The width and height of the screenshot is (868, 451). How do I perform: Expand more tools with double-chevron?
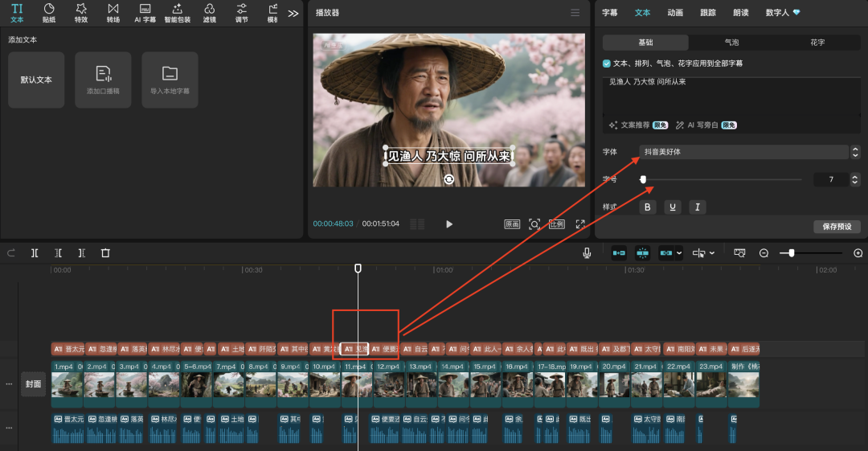point(293,14)
